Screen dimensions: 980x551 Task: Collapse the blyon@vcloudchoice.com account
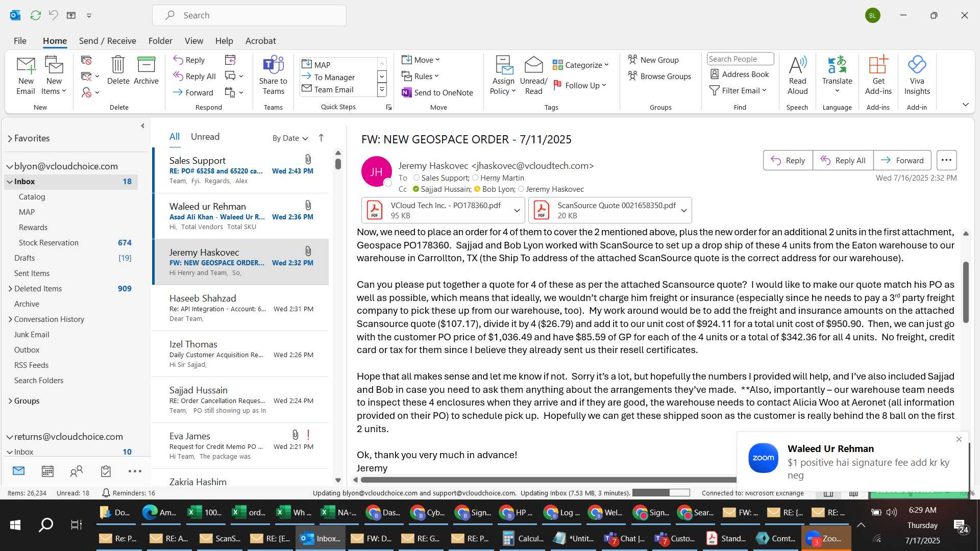pos(10,166)
